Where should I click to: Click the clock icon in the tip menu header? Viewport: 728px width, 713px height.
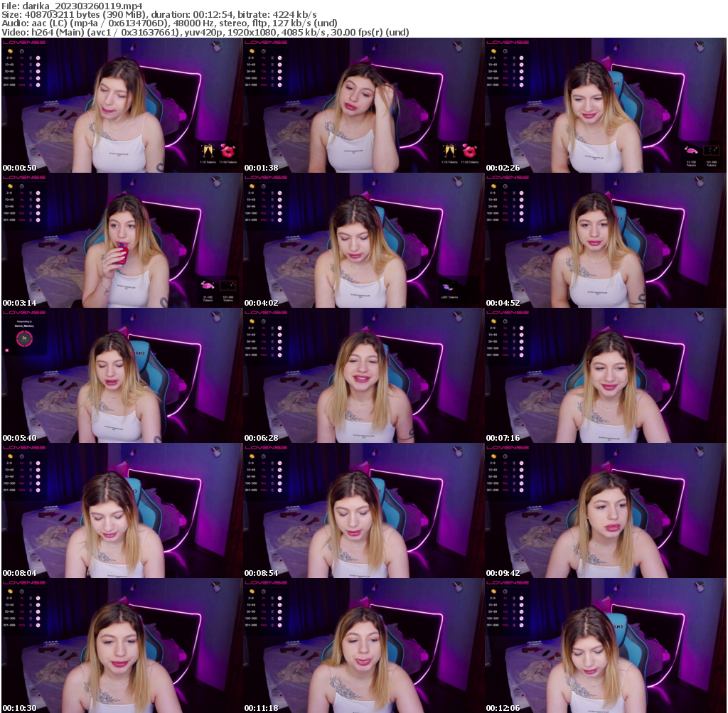(x=21, y=51)
